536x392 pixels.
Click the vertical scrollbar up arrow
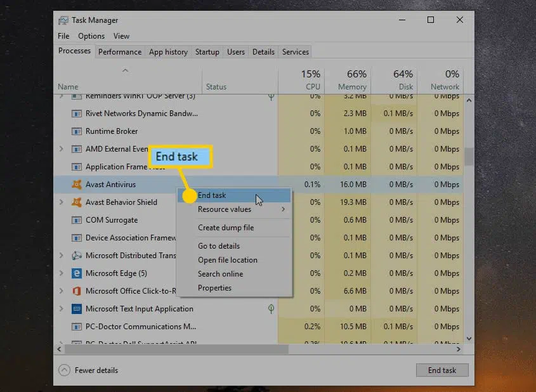point(469,100)
